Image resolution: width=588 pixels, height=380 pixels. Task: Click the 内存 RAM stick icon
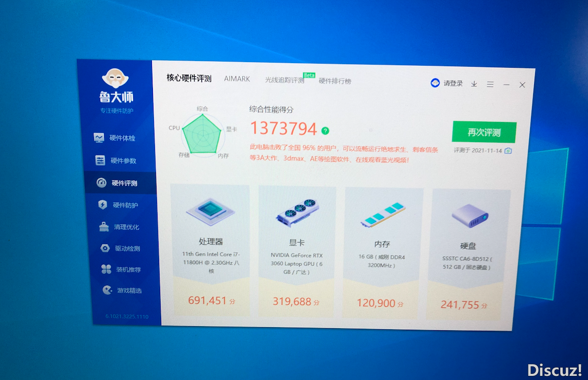click(x=383, y=214)
